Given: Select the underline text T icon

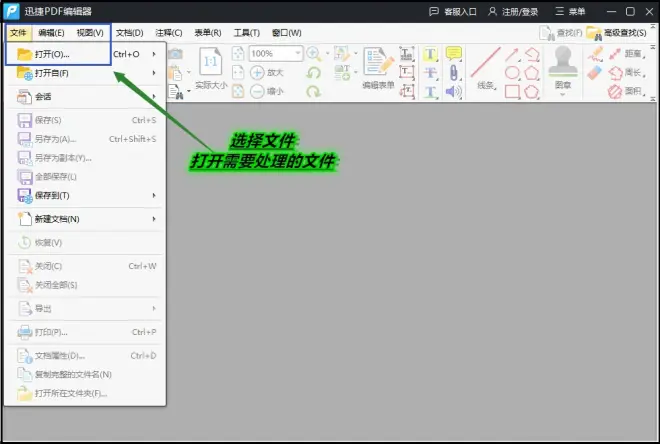Looking at the screenshot, I should 430,91.
